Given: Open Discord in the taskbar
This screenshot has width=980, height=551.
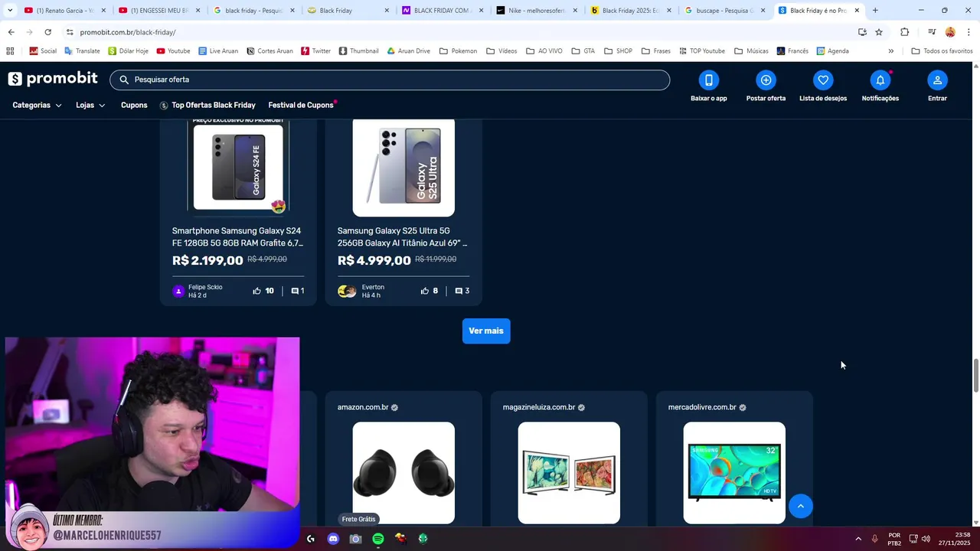Looking at the screenshot, I should (x=333, y=539).
